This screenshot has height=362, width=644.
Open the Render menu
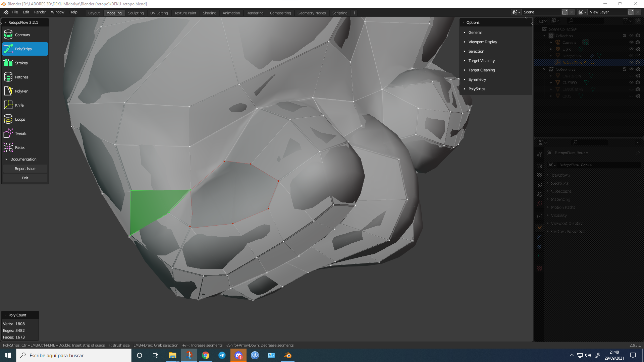[x=40, y=12]
